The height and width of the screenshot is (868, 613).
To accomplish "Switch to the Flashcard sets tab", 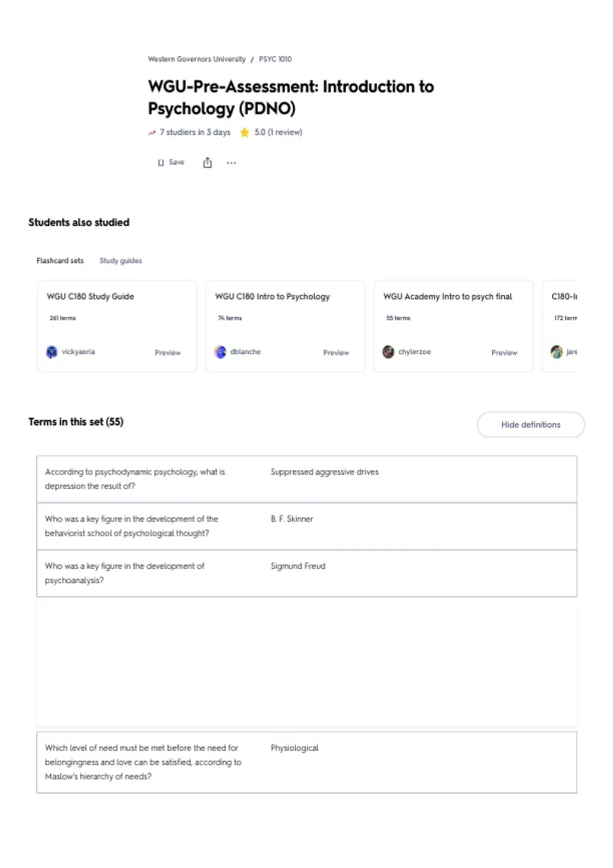I will click(60, 260).
